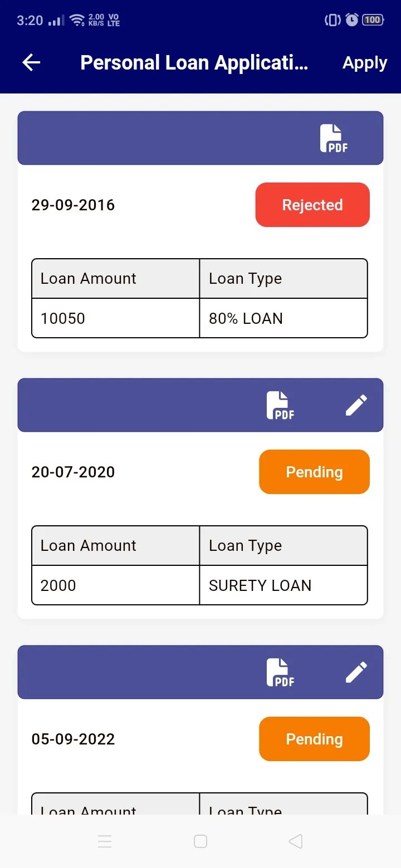The image size is (401, 868).
Task: Select the SURETY LOAN type cell
Action: pos(283,585)
